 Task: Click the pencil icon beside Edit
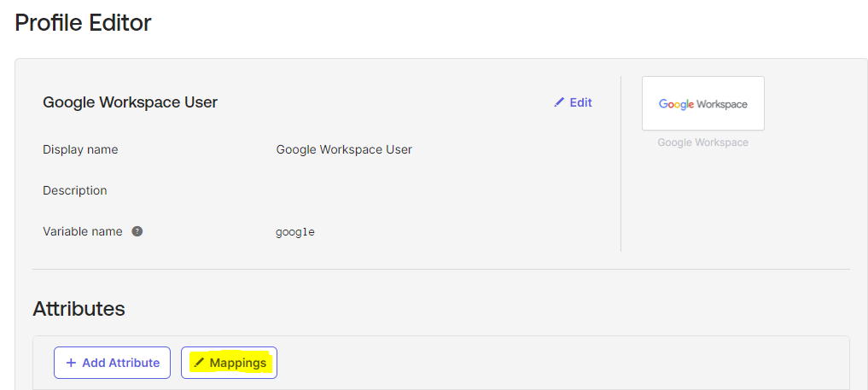(x=559, y=102)
